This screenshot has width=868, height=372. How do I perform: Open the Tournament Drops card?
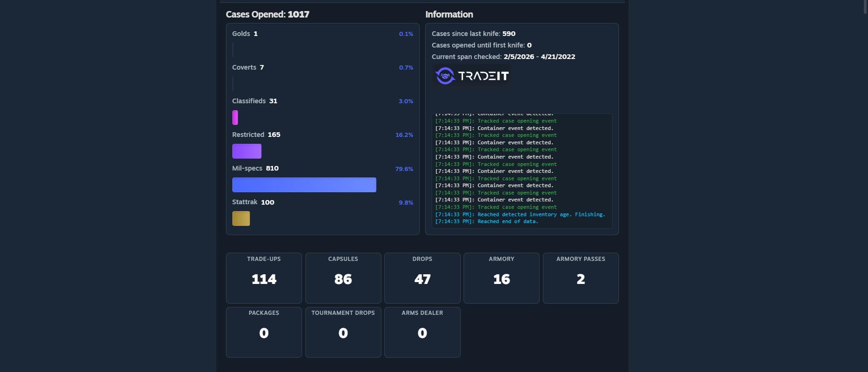point(343,332)
